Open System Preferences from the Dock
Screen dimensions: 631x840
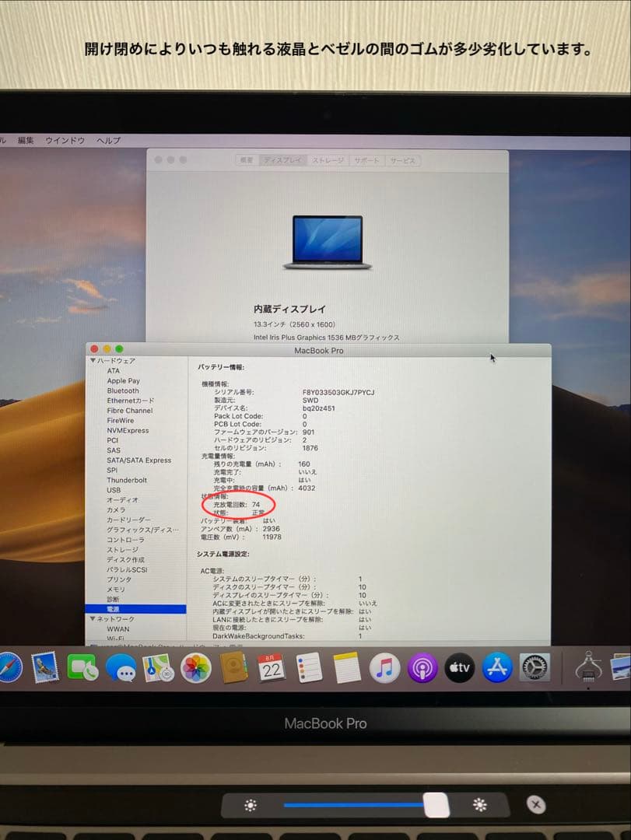click(x=534, y=667)
